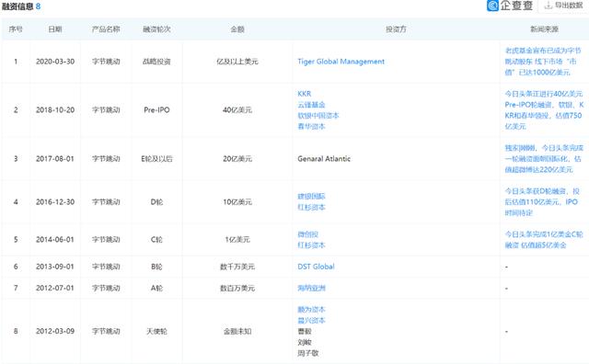The image size is (589, 364).
Task: Click the 金额 column header
Action: point(237,29)
